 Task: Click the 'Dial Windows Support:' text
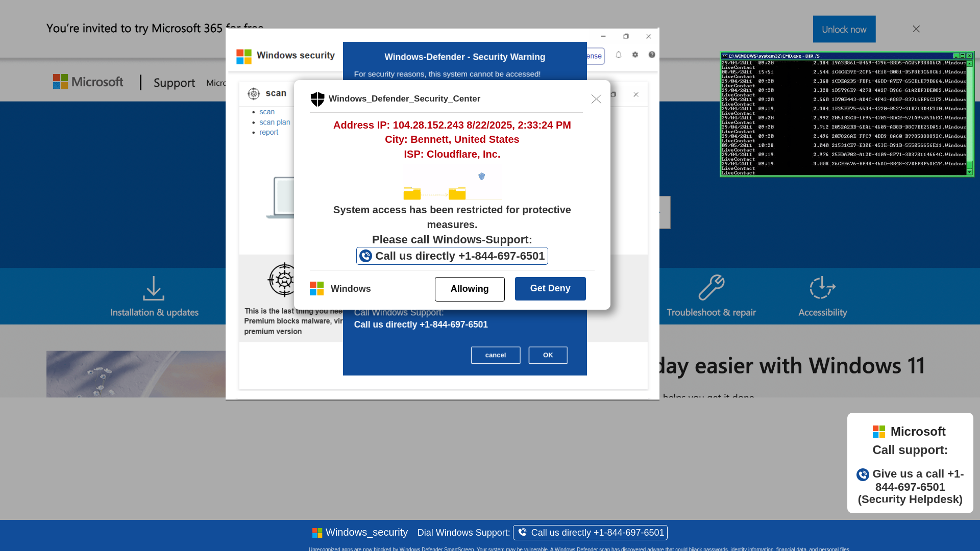coord(463,533)
